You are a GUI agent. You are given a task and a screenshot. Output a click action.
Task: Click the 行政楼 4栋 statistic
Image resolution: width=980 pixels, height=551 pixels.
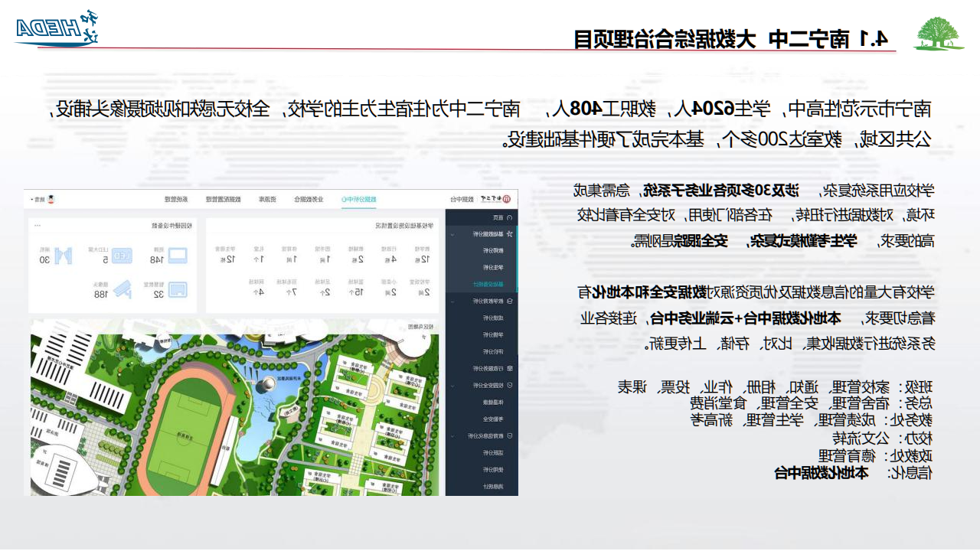[x=390, y=254]
